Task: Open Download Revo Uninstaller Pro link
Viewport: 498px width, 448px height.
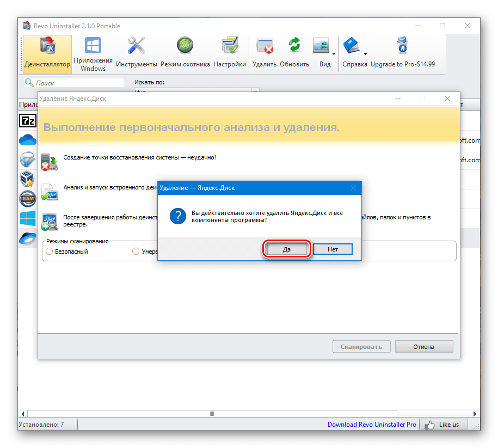Action: (372, 425)
